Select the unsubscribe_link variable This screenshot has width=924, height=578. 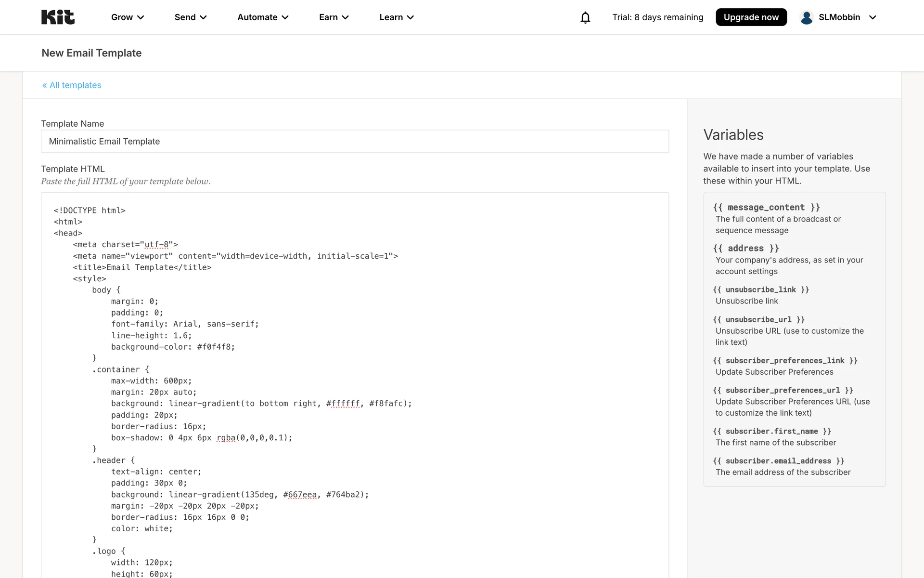[x=760, y=289]
